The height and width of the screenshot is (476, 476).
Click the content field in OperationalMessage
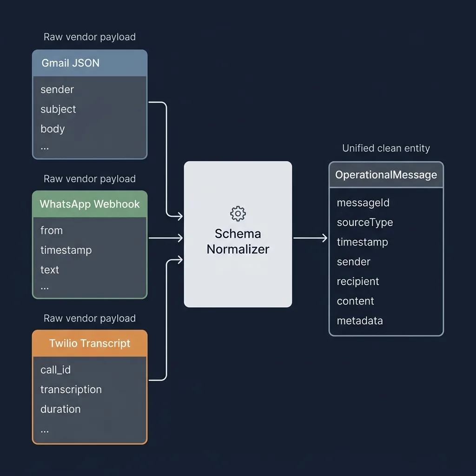coord(356,301)
